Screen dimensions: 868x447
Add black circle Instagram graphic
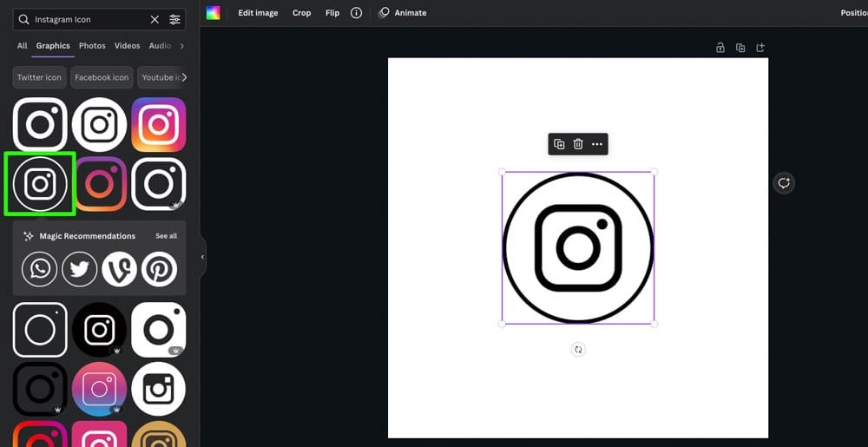[x=99, y=330]
